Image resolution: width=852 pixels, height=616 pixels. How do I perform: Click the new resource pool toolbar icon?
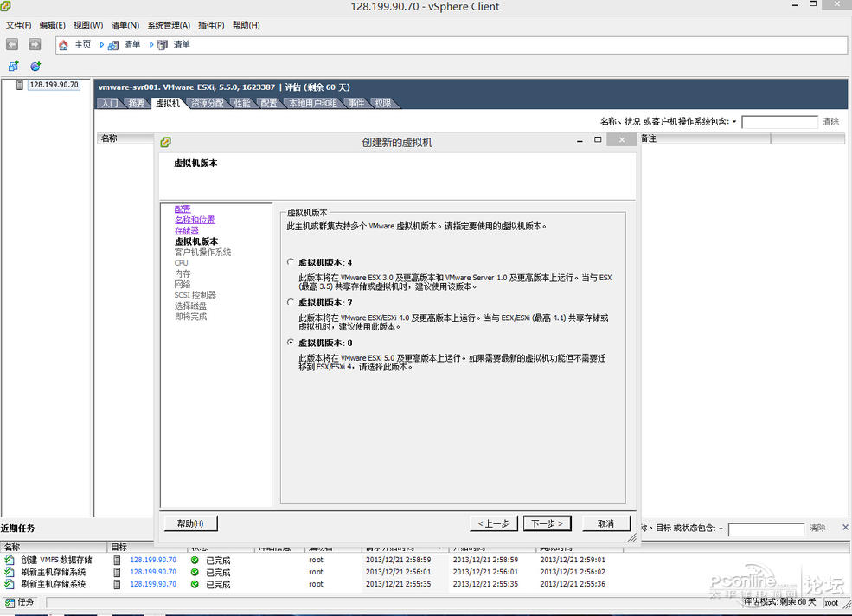pos(35,67)
